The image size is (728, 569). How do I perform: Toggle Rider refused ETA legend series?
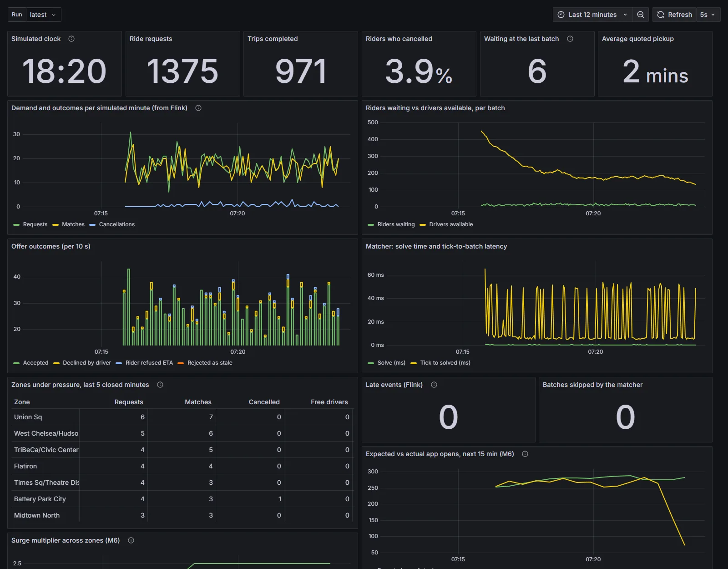pos(149,363)
